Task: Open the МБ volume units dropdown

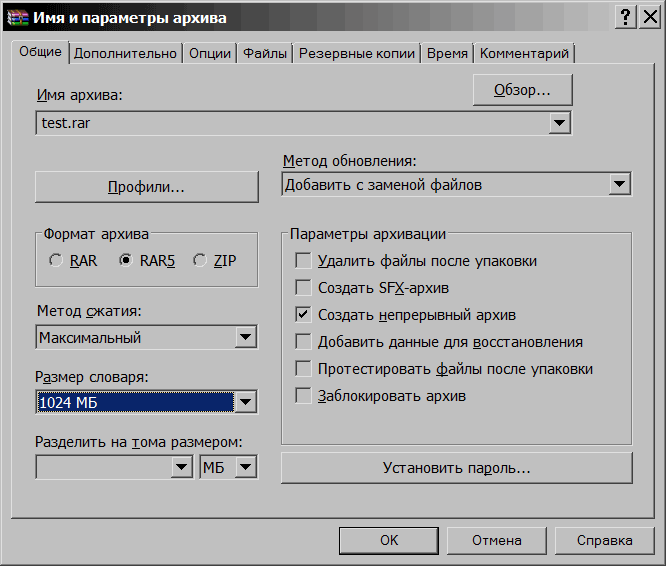Action: [245, 467]
